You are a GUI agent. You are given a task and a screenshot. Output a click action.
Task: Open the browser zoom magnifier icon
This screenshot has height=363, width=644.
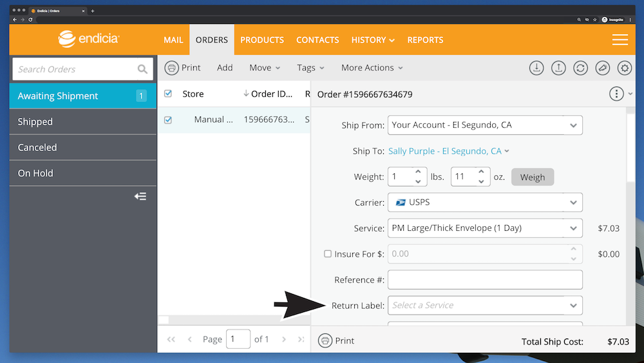click(579, 19)
